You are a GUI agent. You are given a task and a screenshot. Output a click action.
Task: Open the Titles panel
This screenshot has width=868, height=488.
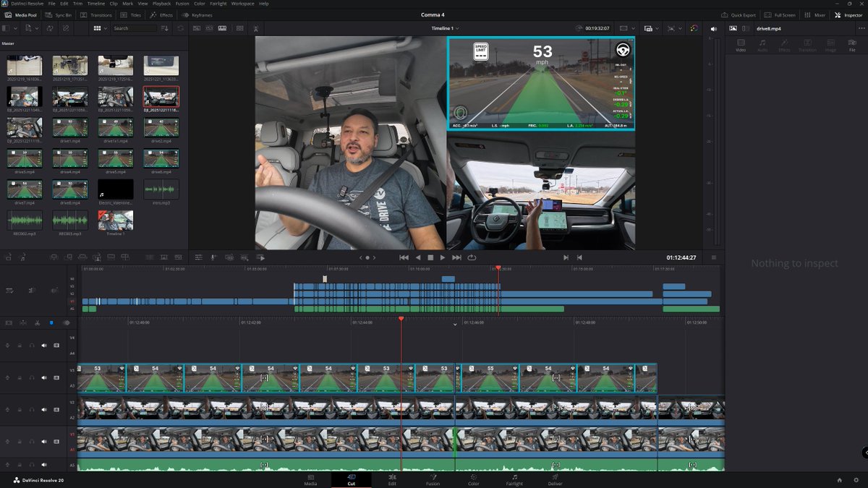coord(131,14)
